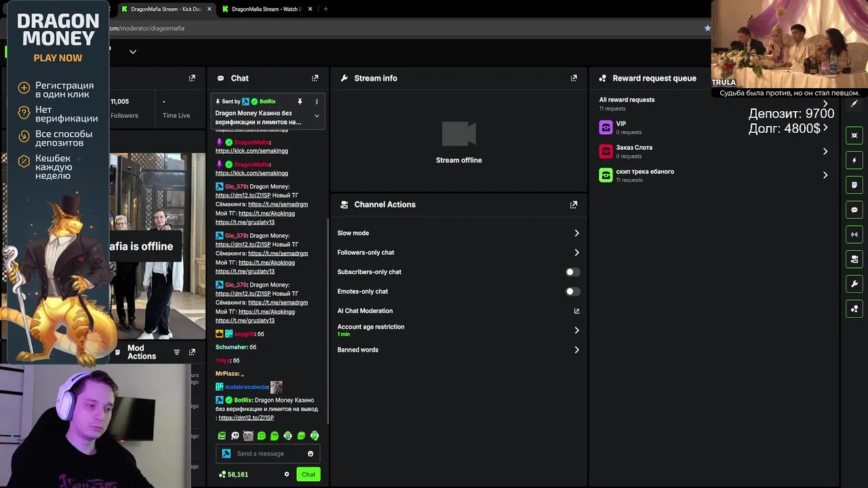Switch to DragonMafia Stream Watch Live tab
This screenshot has height=488, width=868.
pos(267,9)
